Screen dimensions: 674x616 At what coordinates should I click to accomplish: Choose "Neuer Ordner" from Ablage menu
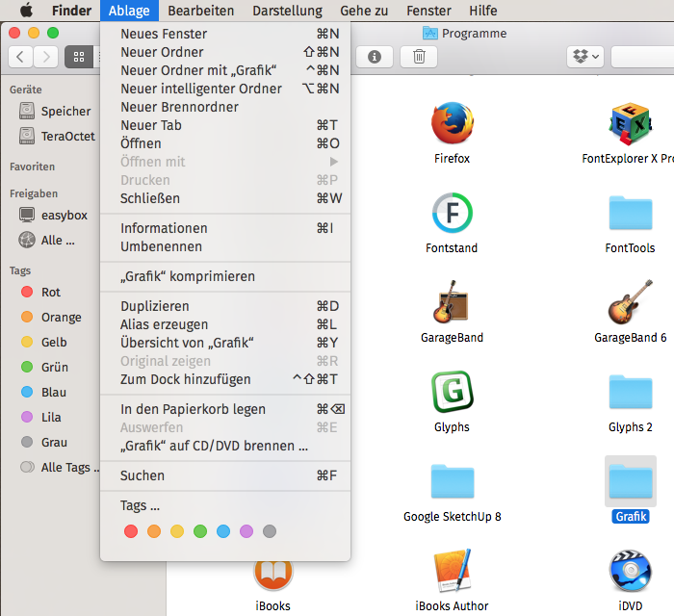(x=162, y=52)
